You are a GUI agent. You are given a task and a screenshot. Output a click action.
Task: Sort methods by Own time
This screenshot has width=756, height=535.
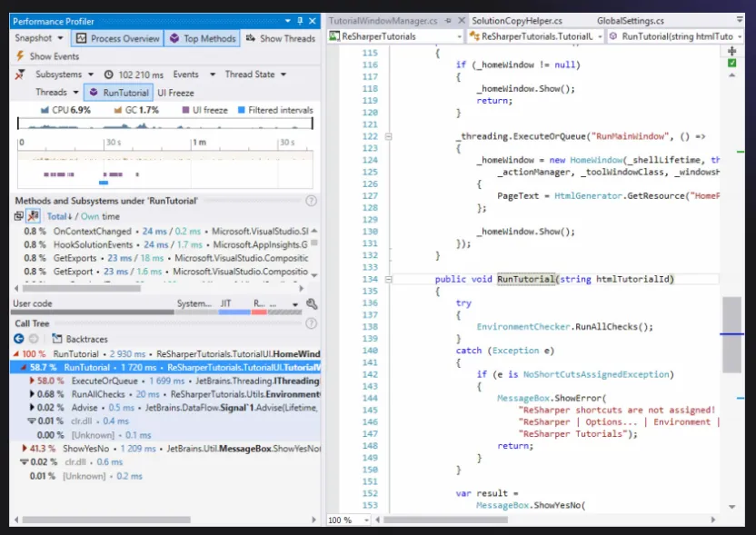[90, 216]
